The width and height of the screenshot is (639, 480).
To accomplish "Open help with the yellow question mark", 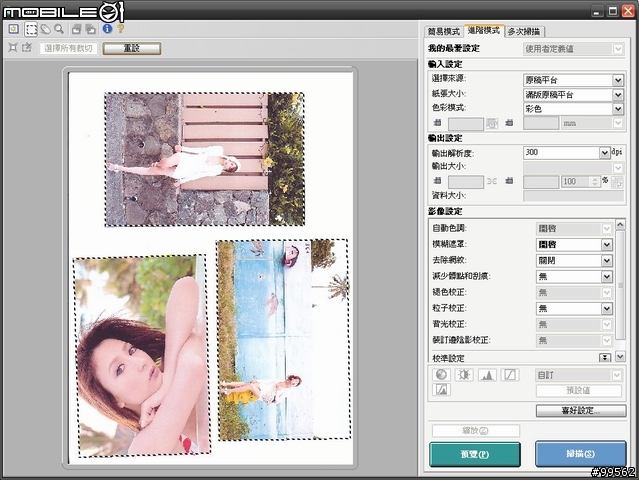I will (x=121, y=29).
